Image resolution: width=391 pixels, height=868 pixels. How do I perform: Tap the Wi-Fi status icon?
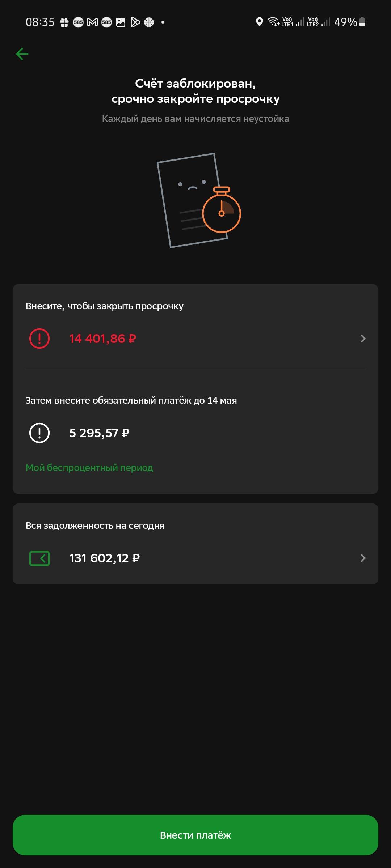point(273,22)
